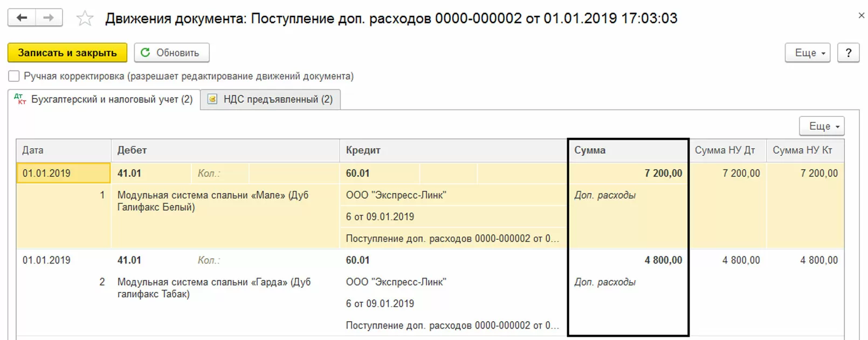
Task: Open the НДС предъявленный (2) tab
Action: tap(278, 99)
